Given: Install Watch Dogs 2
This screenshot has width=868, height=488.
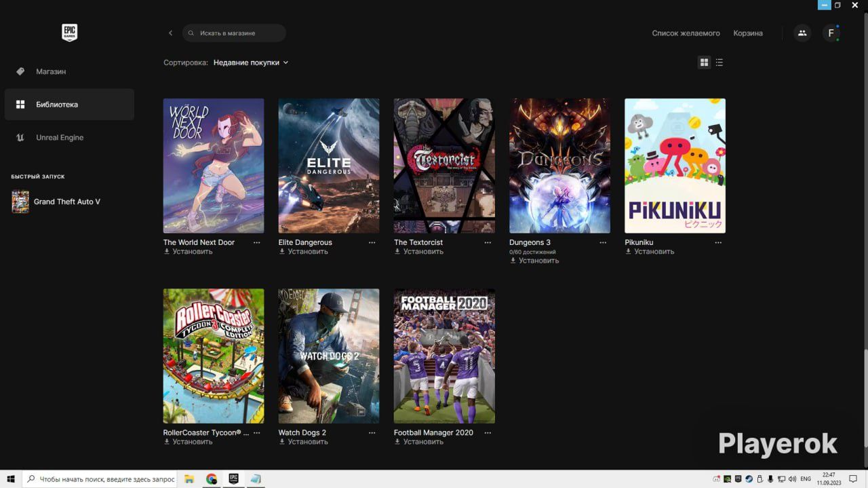Looking at the screenshot, I should pos(304,442).
